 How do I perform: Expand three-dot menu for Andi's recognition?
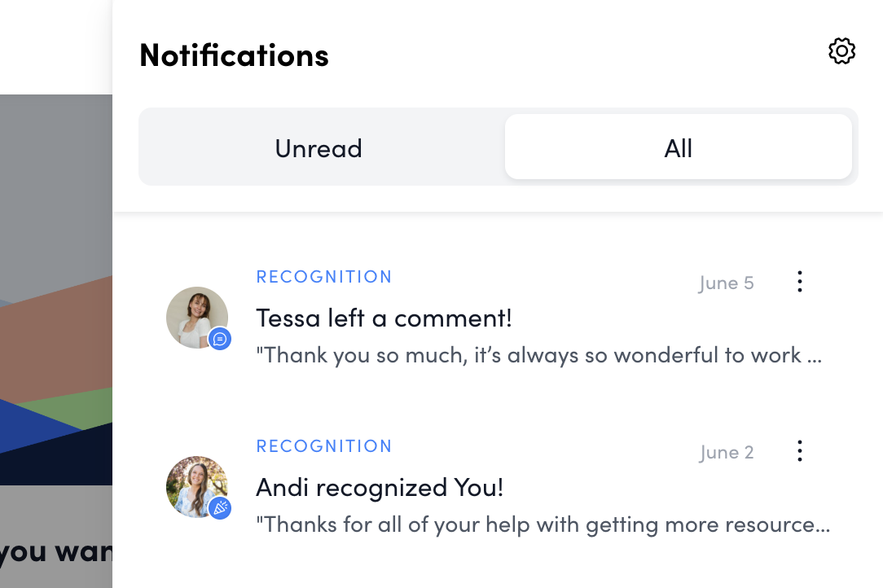pyautogui.click(x=800, y=451)
